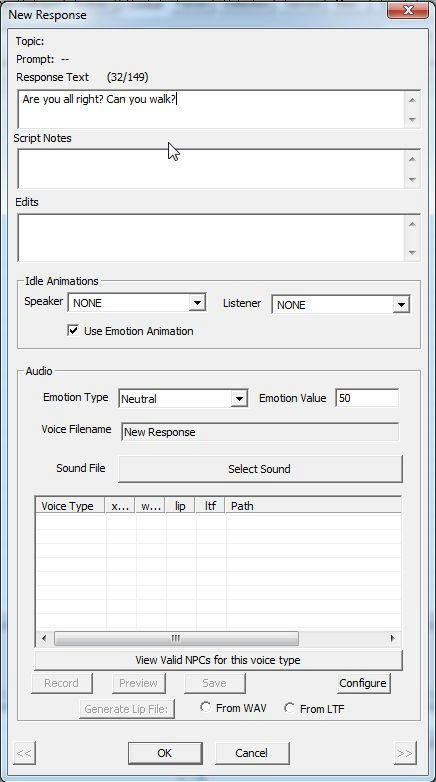The image size is (436, 782).
Task: Click the Edits scroll down arrow
Action: [412, 252]
